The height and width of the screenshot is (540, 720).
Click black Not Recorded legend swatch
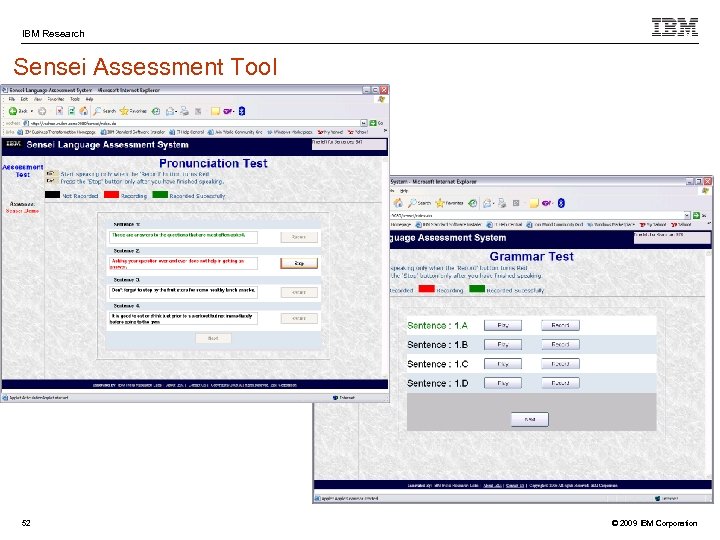tap(52, 195)
